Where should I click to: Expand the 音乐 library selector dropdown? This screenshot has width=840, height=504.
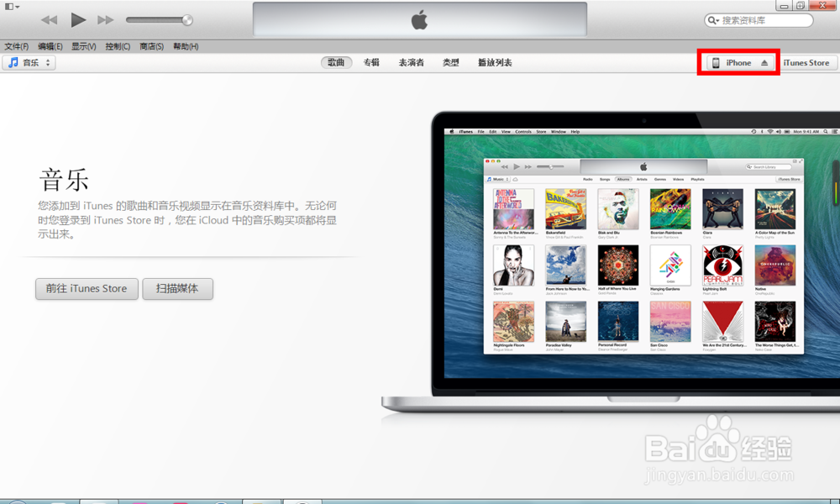click(x=29, y=63)
